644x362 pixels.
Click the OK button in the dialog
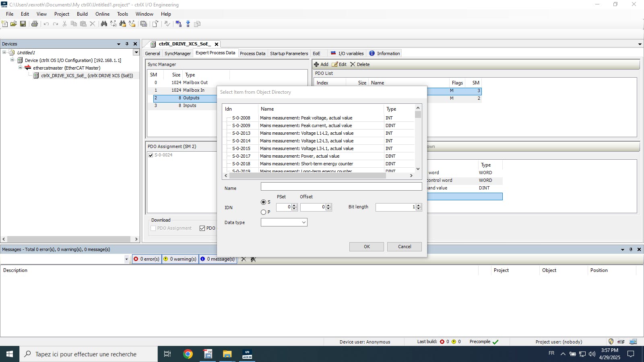366,247
